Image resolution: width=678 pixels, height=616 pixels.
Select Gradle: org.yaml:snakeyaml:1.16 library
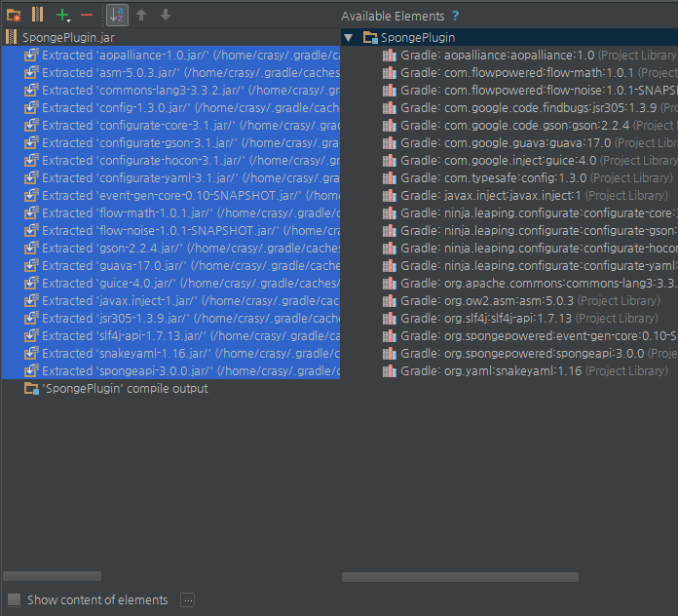pos(525,370)
